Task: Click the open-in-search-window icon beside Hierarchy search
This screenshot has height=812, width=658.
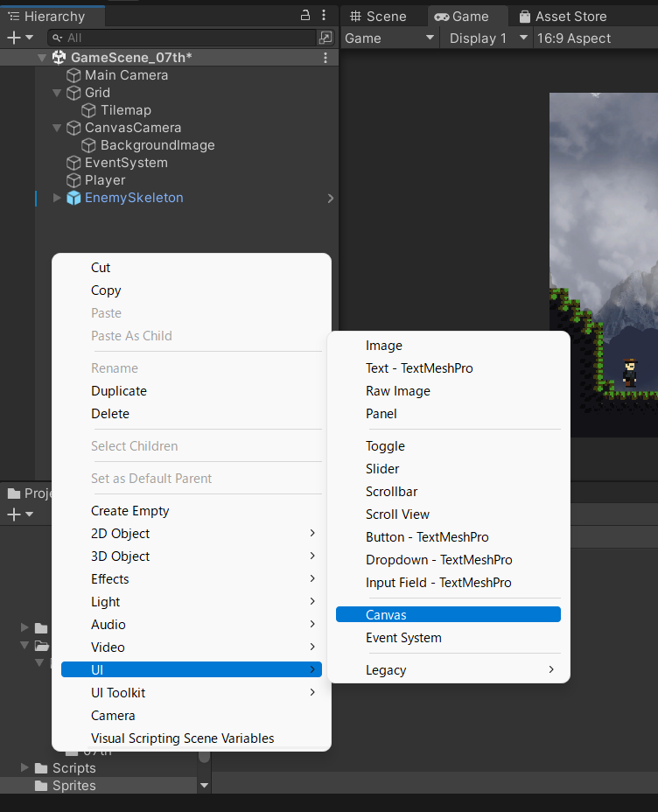Action: pos(325,38)
